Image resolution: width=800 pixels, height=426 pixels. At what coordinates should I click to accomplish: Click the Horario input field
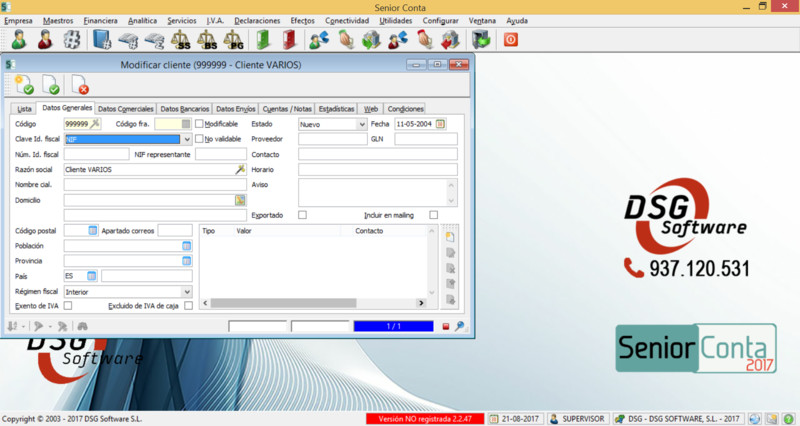pyautogui.click(x=378, y=169)
